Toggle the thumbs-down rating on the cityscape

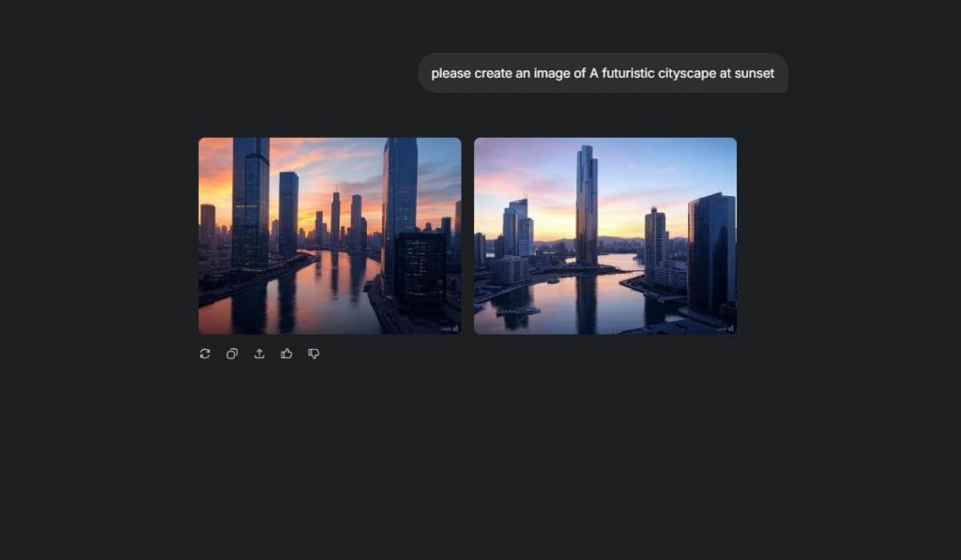coord(313,354)
